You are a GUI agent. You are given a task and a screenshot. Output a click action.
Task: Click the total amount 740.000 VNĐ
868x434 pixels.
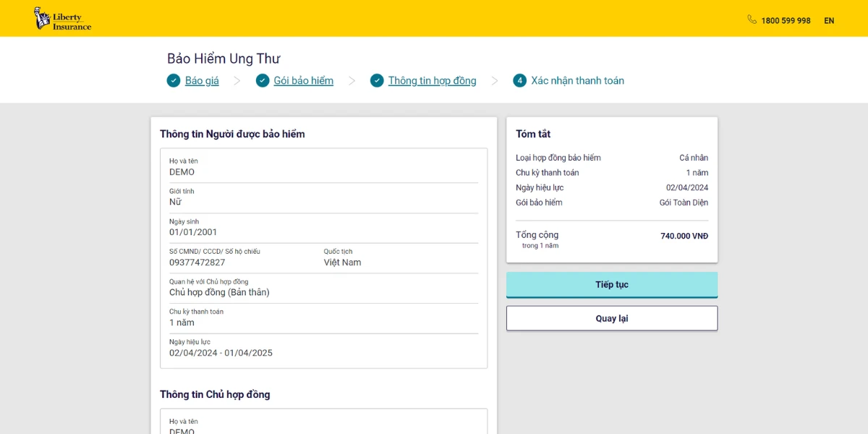click(684, 237)
